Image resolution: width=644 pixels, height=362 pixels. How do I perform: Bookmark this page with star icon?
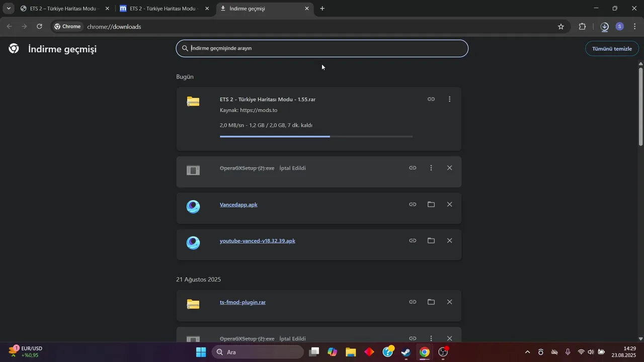tap(561, 27)
